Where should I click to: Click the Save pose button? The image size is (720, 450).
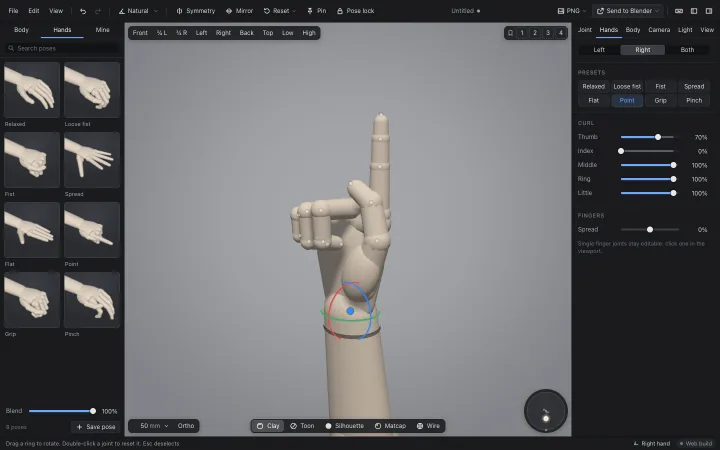point(96,427)
